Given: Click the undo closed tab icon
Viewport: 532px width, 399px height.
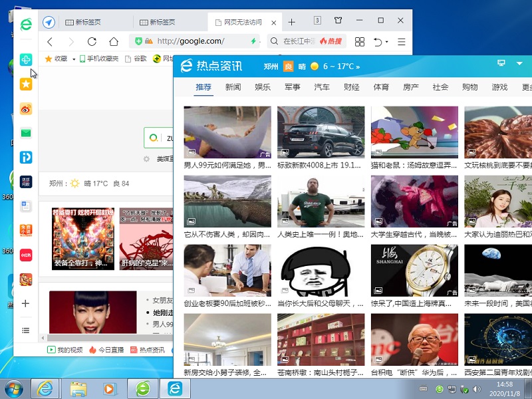Looking at the screenshot, I should click(378, 42).
